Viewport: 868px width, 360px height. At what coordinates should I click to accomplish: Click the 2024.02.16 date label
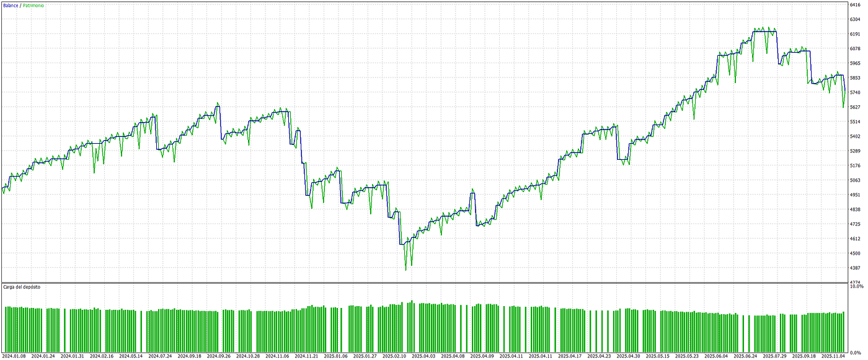[102, 356]
